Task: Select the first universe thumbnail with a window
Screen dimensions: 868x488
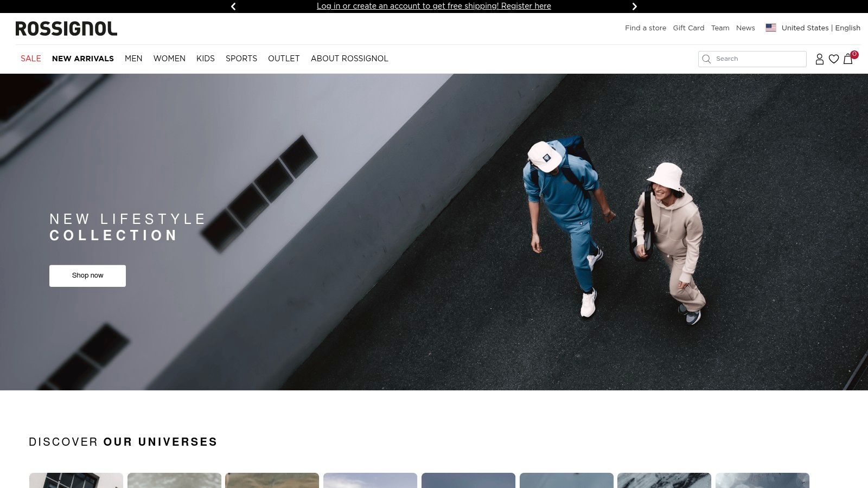Action: [76, 480]
